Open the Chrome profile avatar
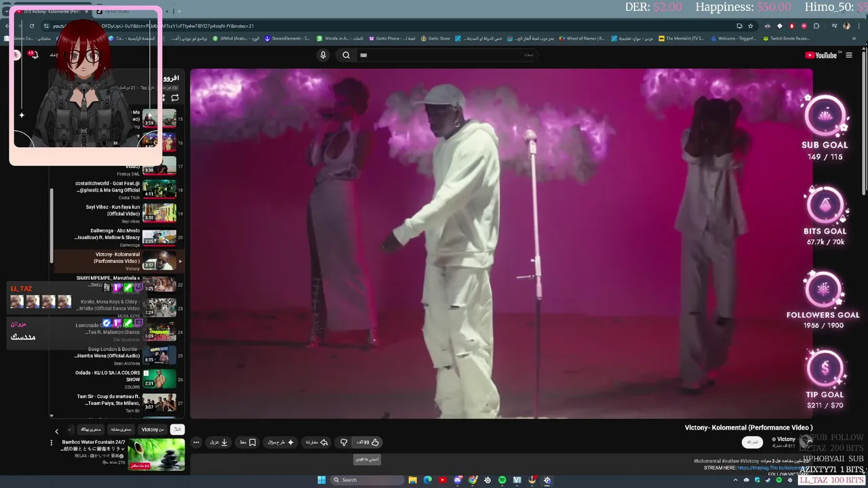Screen dimensions: 868x488 pyautogui.click(x=846, y=26)
